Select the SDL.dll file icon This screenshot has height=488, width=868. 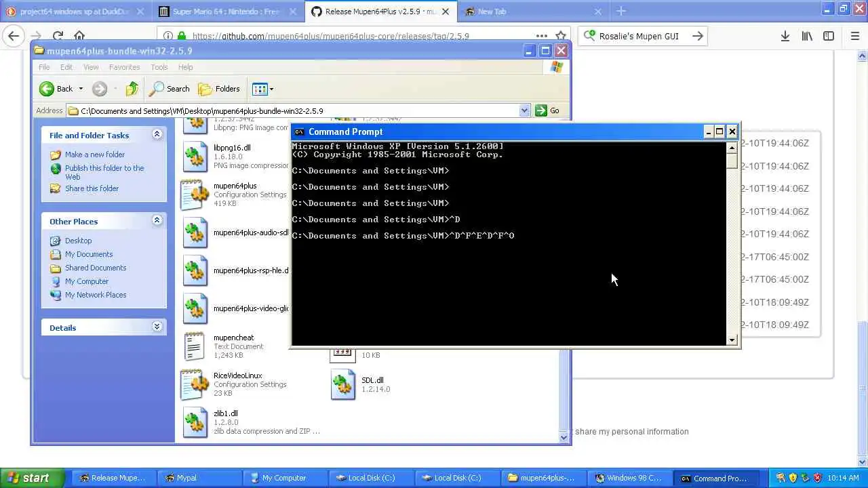(x=343, y=384)
